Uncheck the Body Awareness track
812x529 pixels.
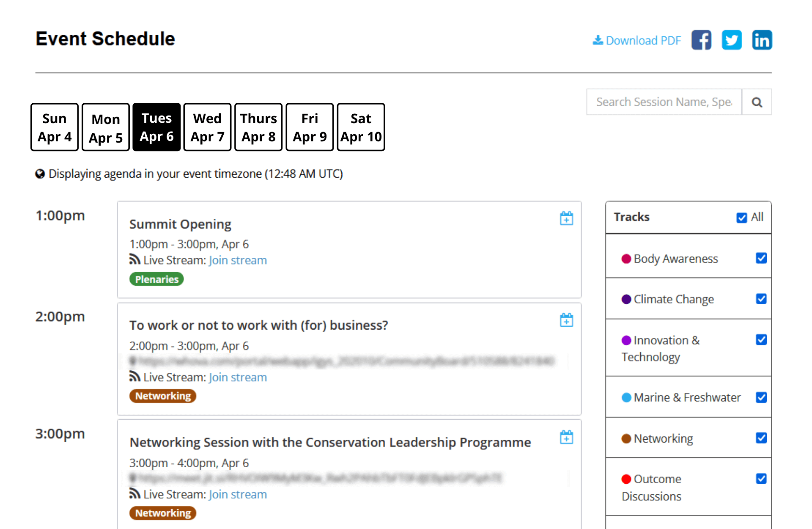coord(761,258)
